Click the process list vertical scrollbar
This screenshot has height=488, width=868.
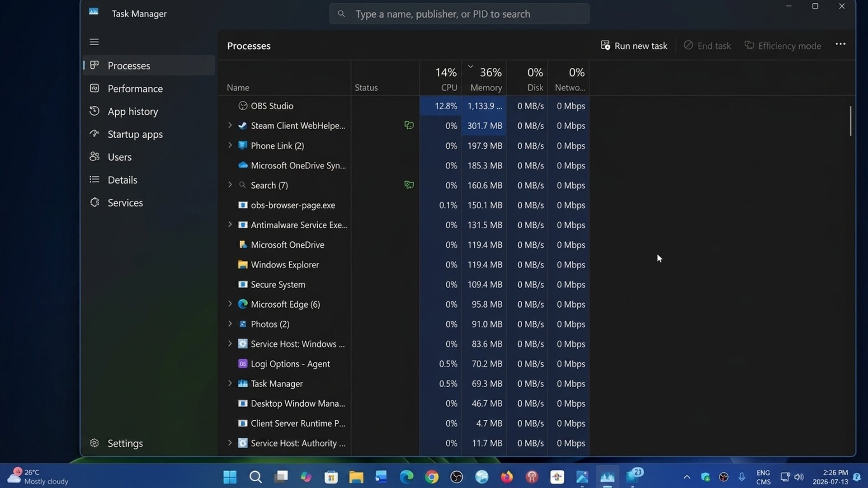[850, 121]
